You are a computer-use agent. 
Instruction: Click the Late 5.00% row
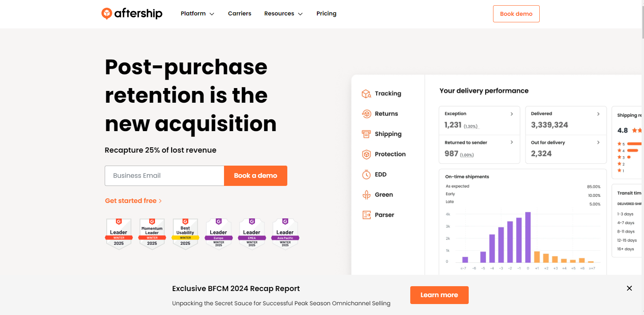click(523, 203)
